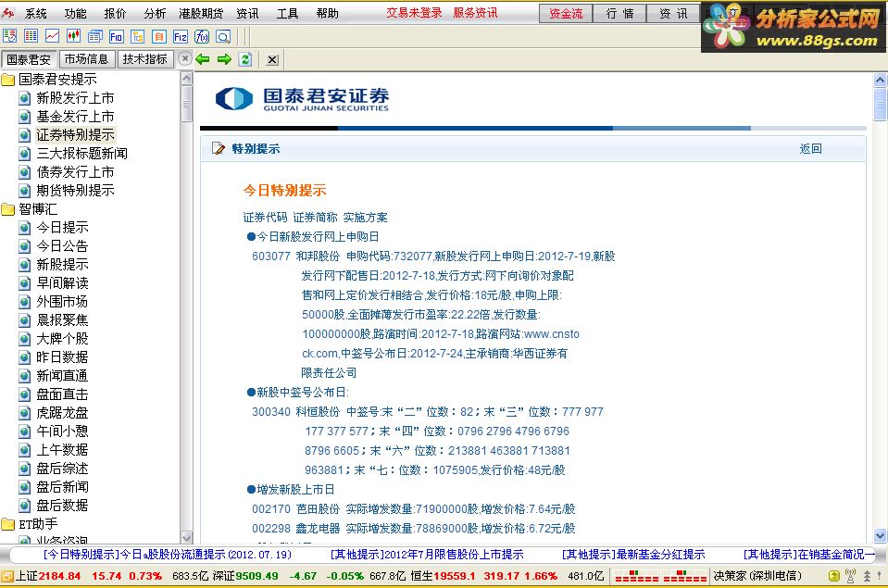Viewport: 888px width, 588px height.
Task: Click the 服务资讯 link
Action: 475,12
